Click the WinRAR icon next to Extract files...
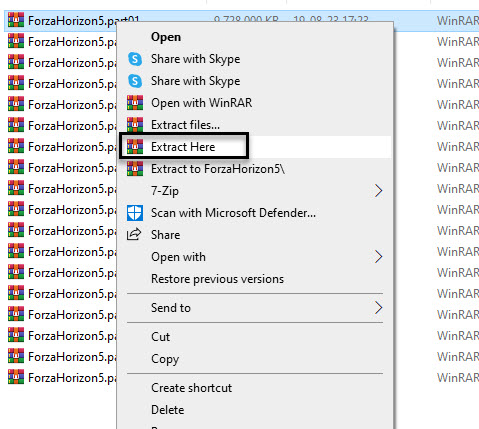This screenshot has width=479, height=429. (135, 125)
